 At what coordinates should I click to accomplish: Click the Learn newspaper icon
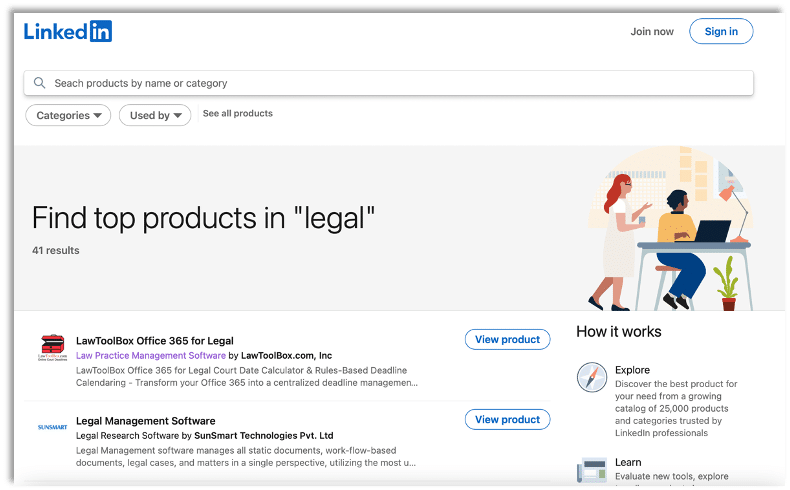(x=591, y=469)
